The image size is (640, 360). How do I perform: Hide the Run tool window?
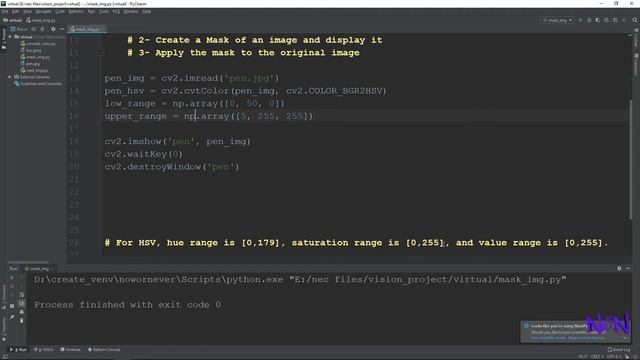pyautogui.click(x=628, y=268)
